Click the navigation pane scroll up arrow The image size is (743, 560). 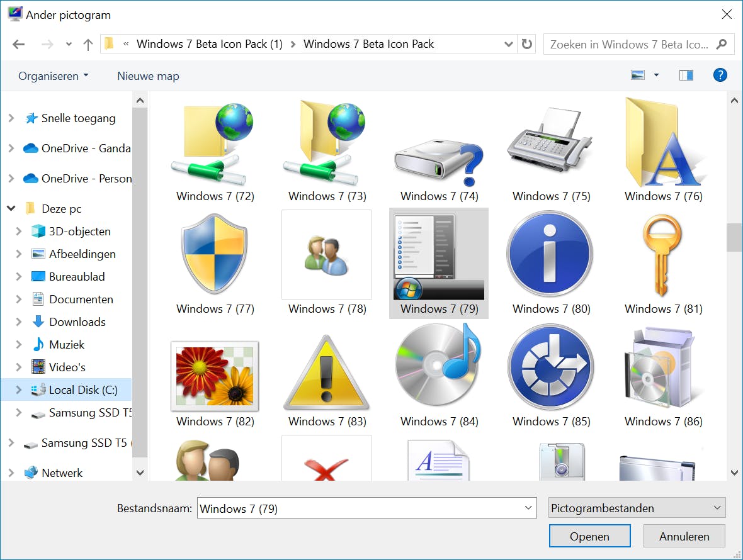140,100
